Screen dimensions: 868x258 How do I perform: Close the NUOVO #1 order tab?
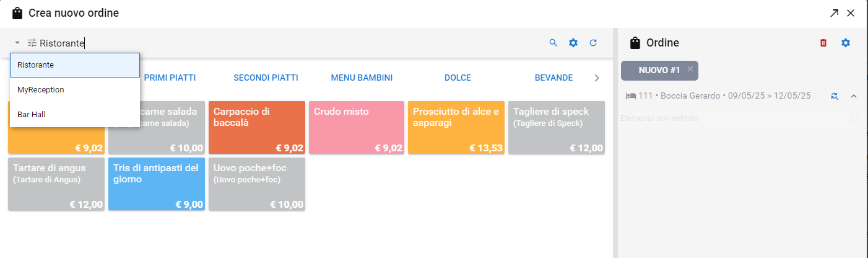coord(690,69)
